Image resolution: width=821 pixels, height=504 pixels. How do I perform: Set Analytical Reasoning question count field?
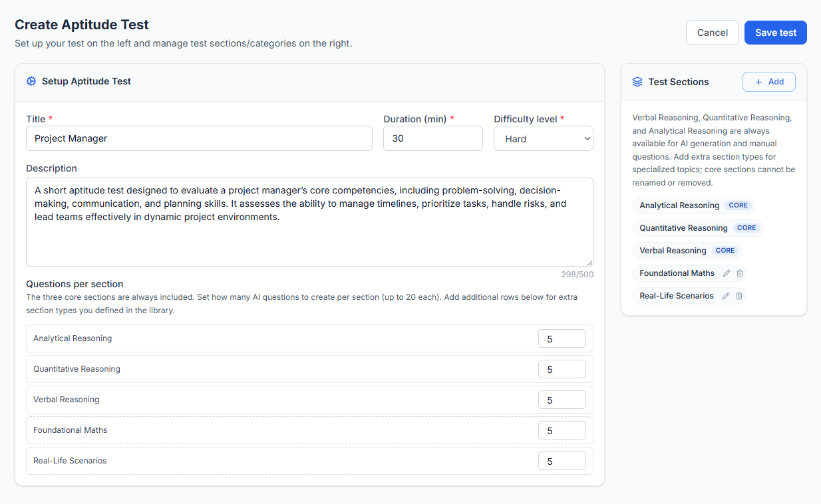coord(562,338)
